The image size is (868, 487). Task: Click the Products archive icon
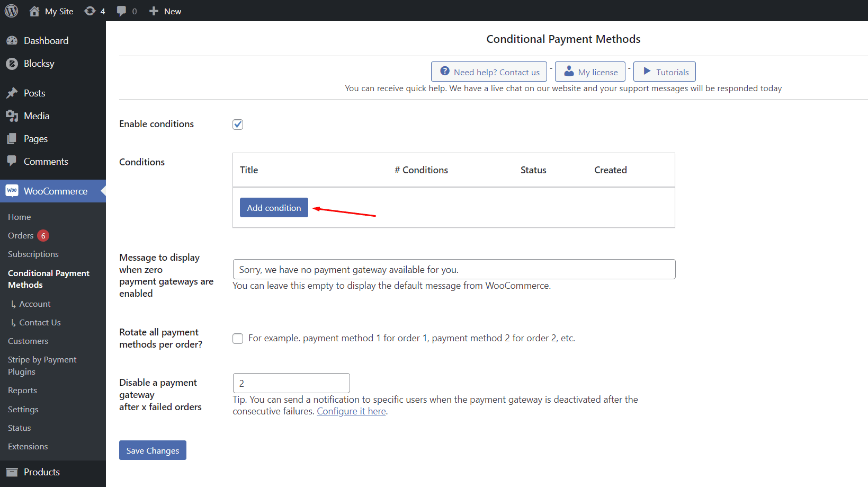click(x=12, y=472)
